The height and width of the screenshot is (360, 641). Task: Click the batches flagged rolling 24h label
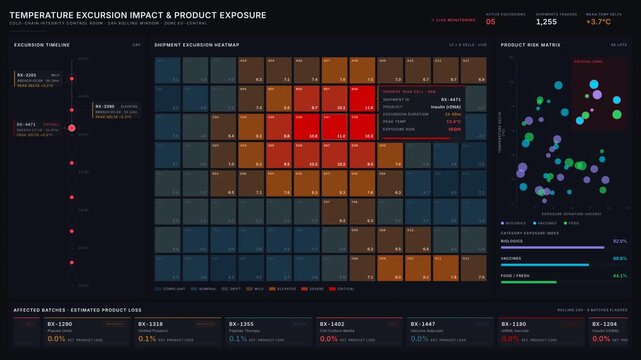592,310
